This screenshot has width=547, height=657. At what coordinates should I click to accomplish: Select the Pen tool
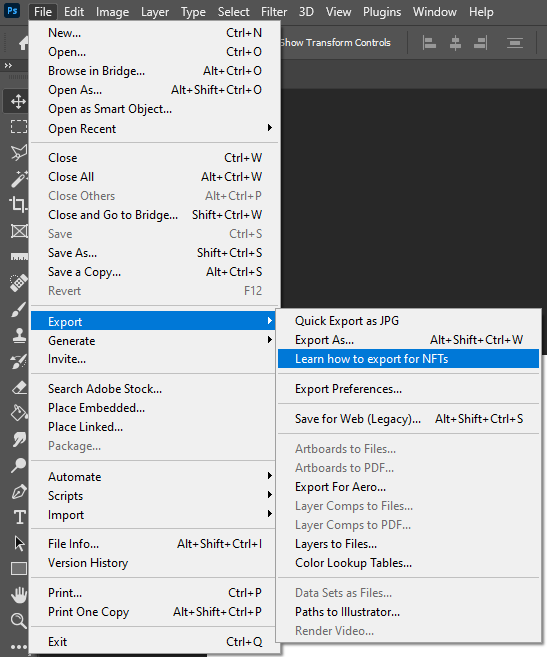pos(18,491)
